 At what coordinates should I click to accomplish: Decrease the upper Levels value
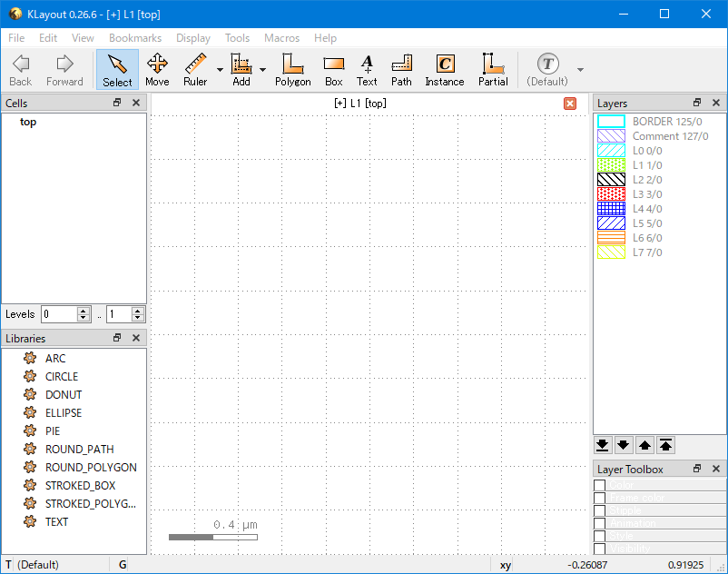[137, 318]
